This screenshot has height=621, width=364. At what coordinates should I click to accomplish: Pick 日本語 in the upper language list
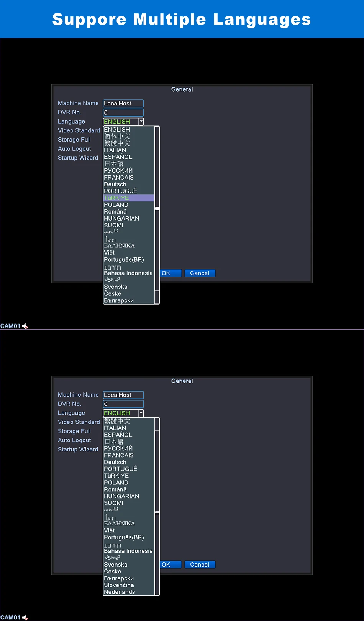pyautogui.click(x=129, y=164)
